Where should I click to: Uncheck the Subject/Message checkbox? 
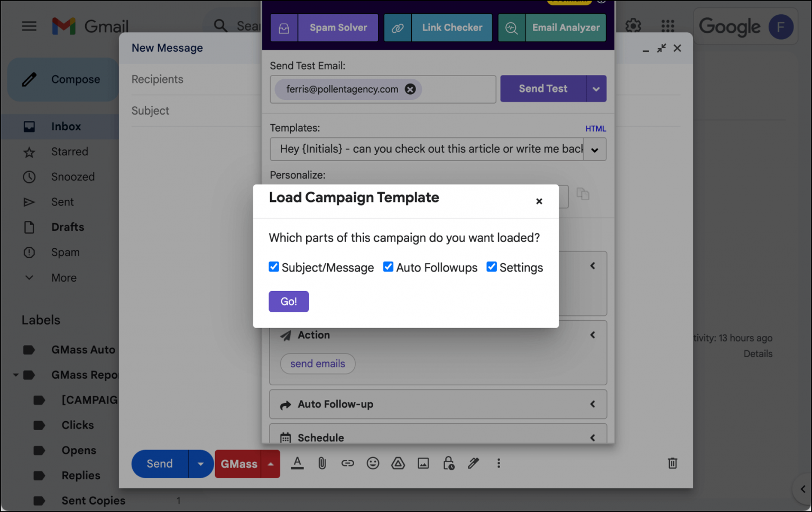[274, 267]
